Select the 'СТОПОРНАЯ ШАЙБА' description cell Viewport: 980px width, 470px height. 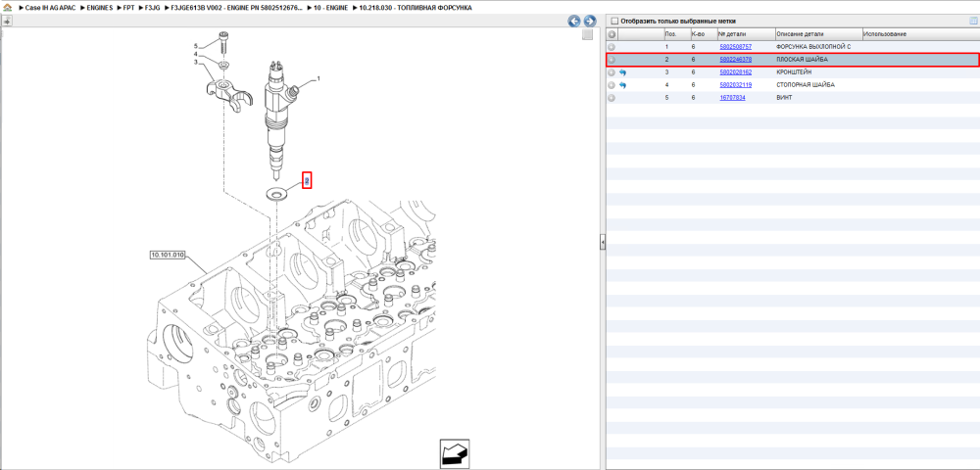(805, 85)
